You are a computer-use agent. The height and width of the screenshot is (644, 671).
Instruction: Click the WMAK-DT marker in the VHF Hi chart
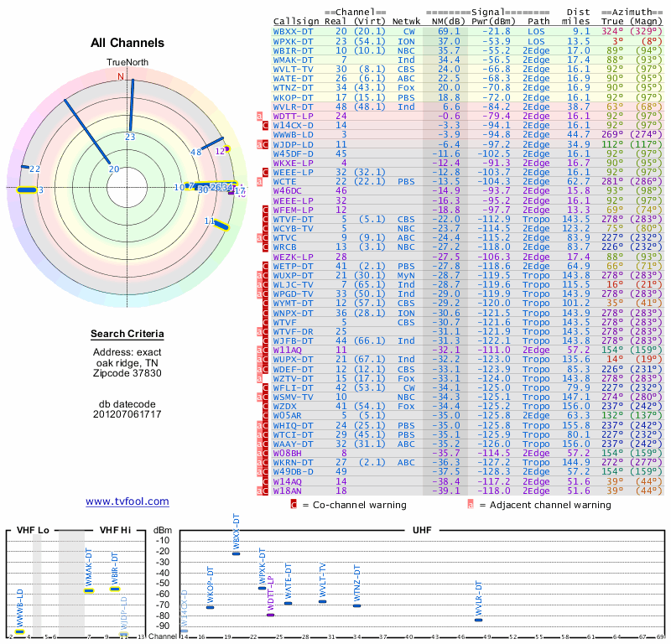click(x=89, y=591)
